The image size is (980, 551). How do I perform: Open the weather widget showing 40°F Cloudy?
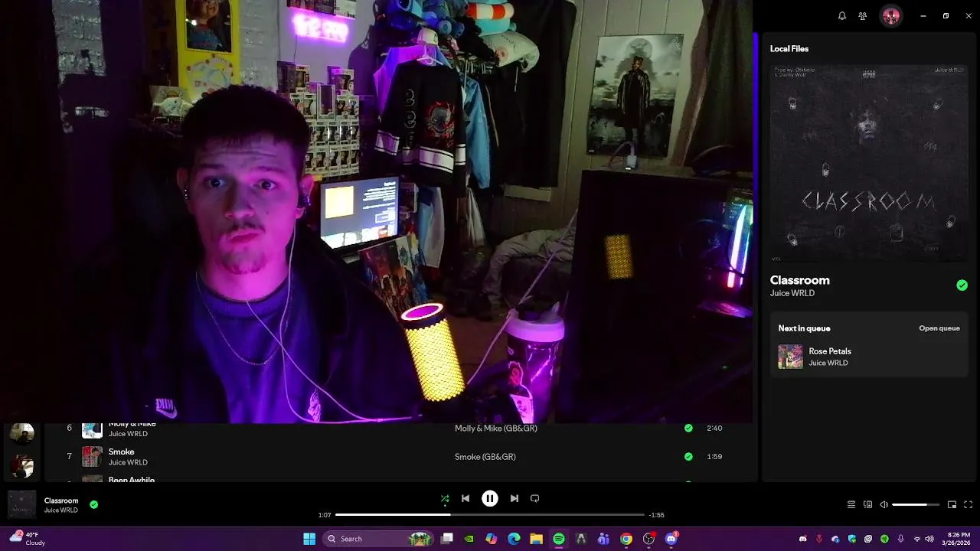28,539
